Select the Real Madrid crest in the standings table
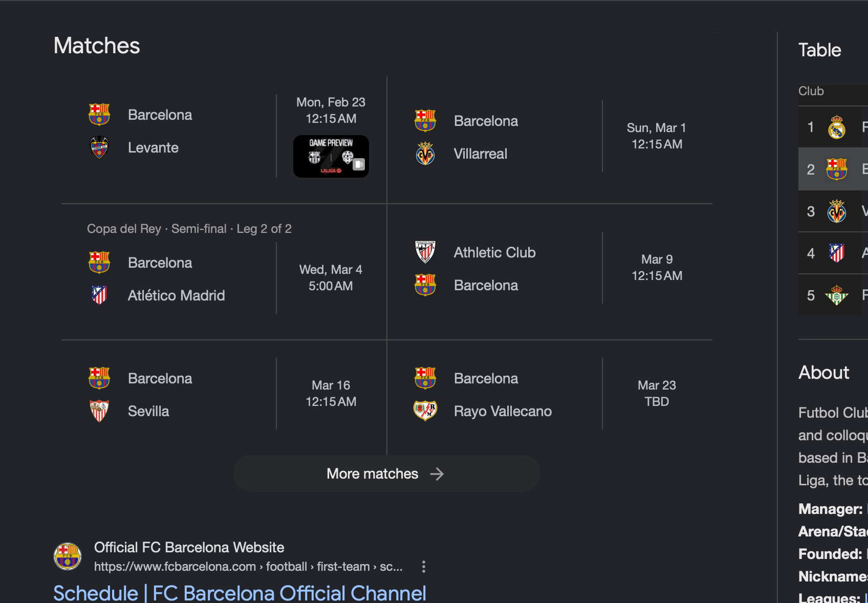868x603 pixels. pyautogui.click(x=835, y=126)
